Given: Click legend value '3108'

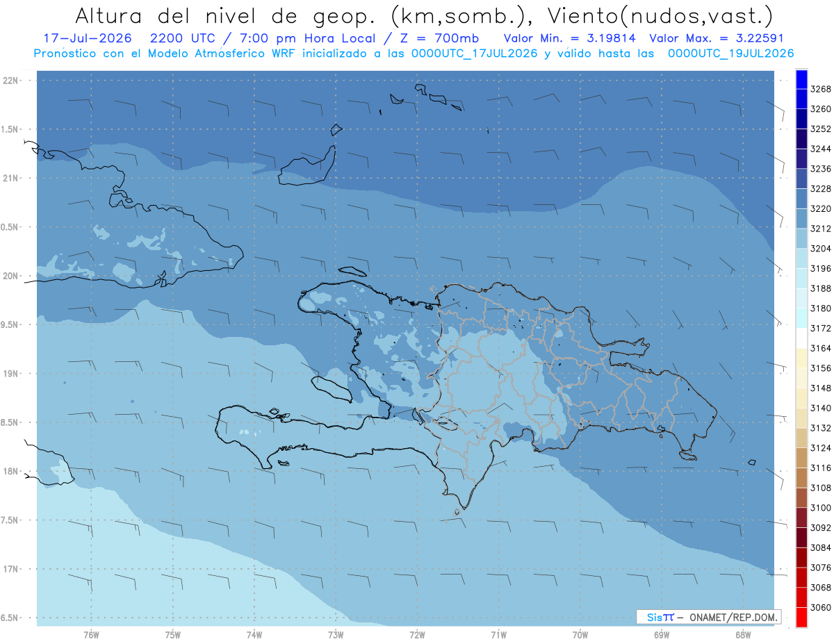Looking at the screenshot, I should pyautogui.click(x=821, y=488).
